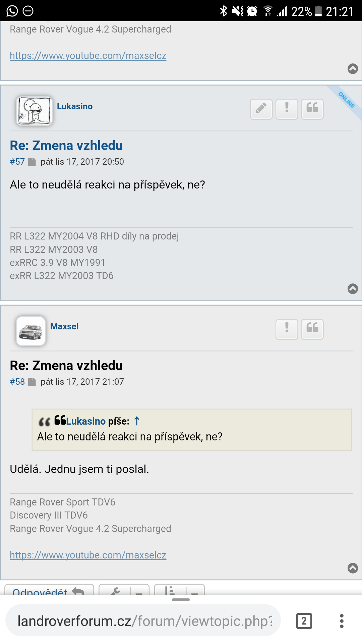Open Lukasino's user profile link

click(74, 106)
